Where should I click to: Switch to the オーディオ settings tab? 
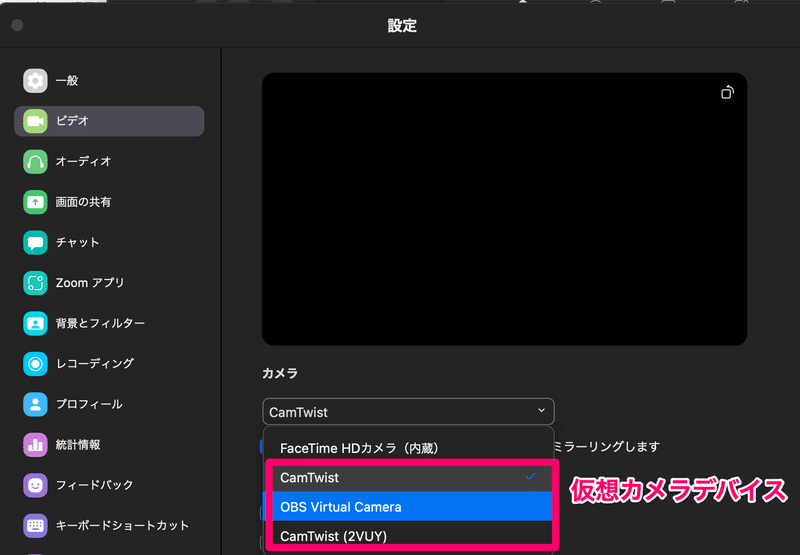point(109,162)
